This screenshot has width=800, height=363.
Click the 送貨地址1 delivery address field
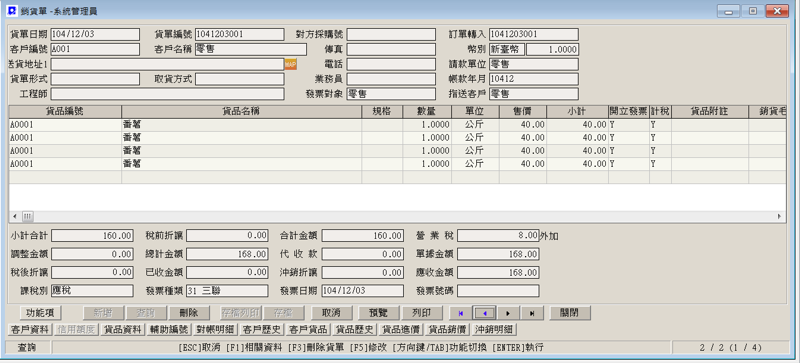[167, 64]
